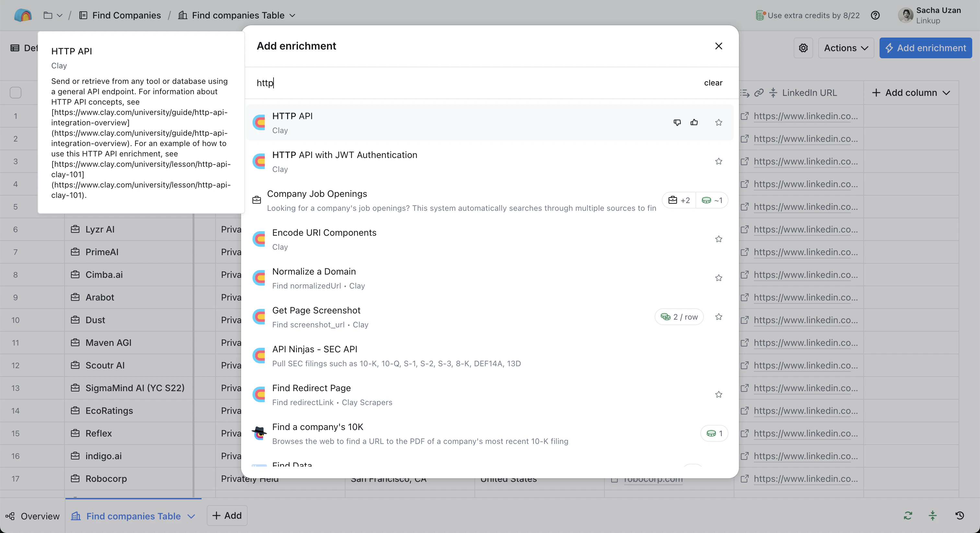Click the refresh icon in bottom bar
This screenshot has width=980, height=533.
908,516
